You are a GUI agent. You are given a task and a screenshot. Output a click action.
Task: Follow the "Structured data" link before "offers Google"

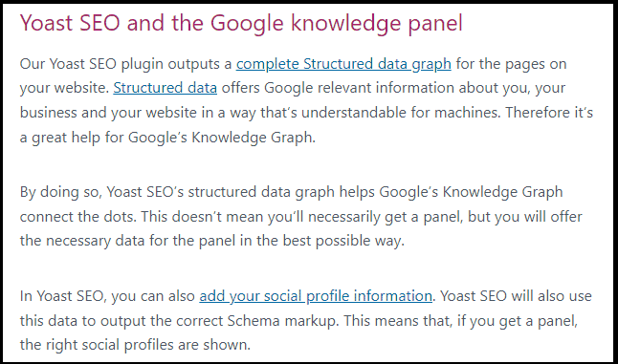click(166, 88)
